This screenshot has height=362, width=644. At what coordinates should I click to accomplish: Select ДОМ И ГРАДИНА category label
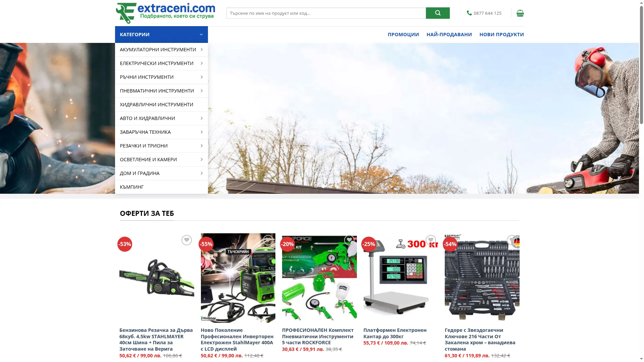pos(140,173)
